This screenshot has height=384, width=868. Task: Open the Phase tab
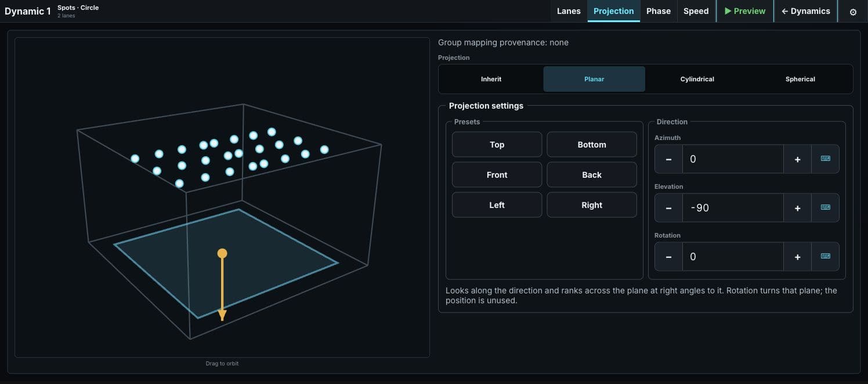(x=659, y=11)
